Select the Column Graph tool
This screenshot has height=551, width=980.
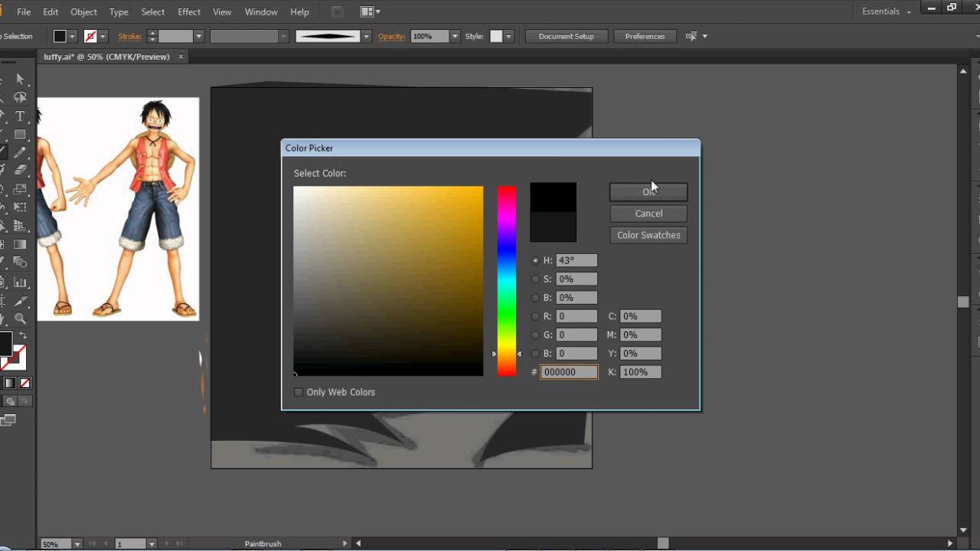click(x=21, y=282)
